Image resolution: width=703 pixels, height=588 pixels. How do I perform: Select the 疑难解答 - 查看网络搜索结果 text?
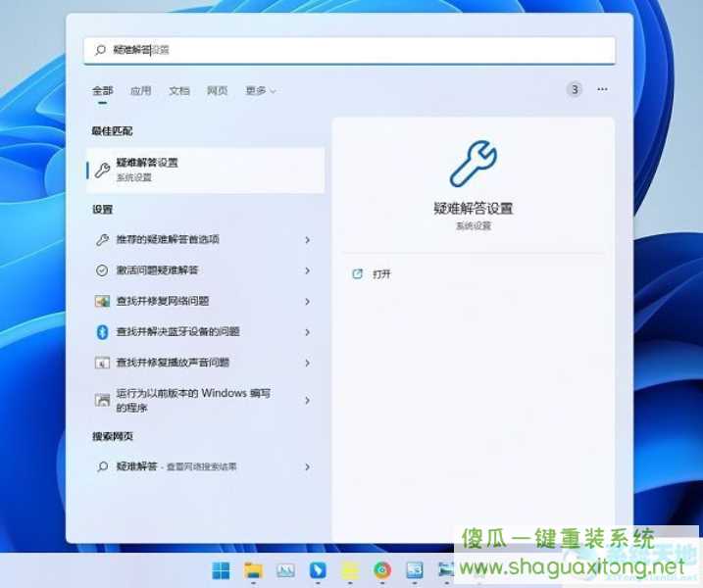[x=176, y=466]
